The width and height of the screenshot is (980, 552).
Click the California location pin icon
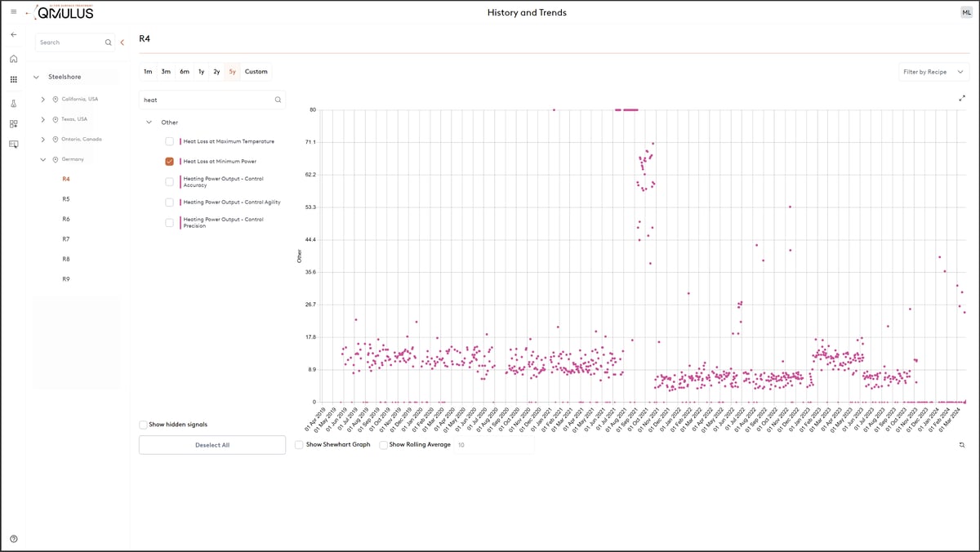tap(55, 99)
